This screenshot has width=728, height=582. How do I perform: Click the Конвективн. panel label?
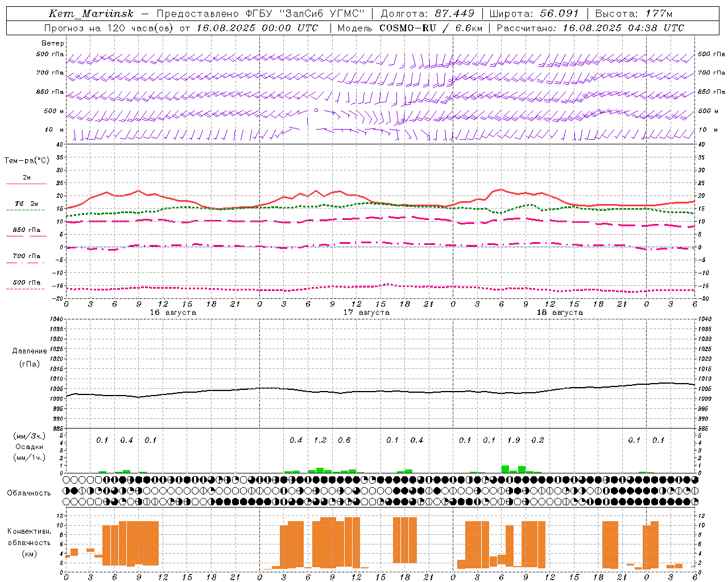(30, 531)
